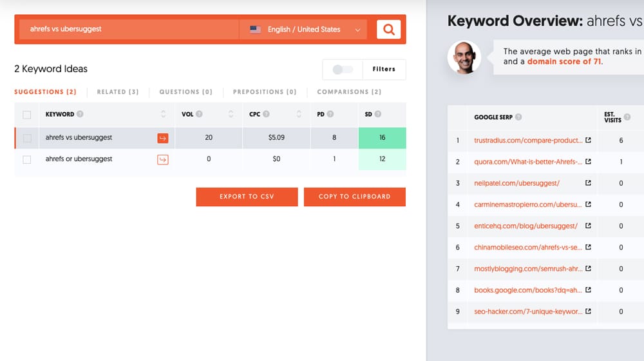This screenshot has width=644, height=361.
Task: Switch to the QUESTIONS (0) tab
Action: pos(185,92)
